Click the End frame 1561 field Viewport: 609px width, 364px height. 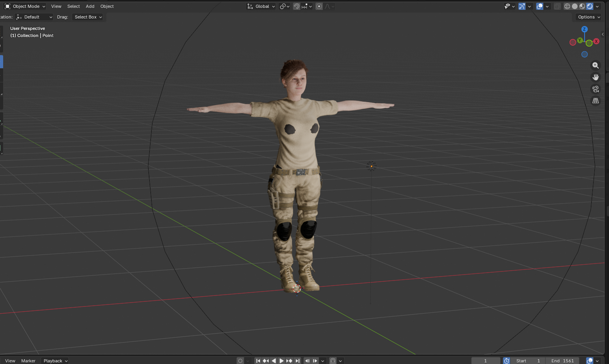tap(563, 361)
